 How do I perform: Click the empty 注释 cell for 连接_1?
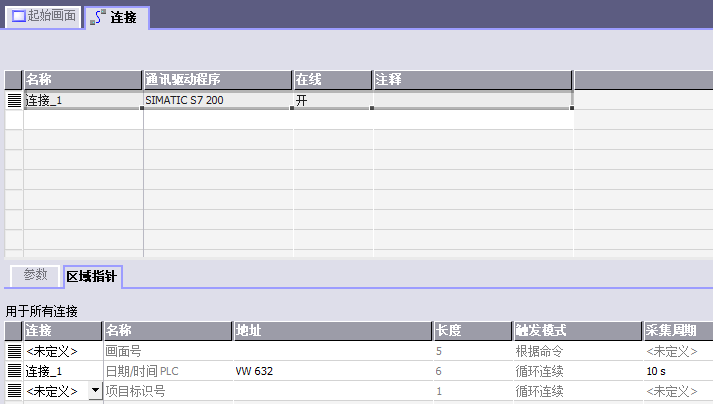(x=473, y=100)
